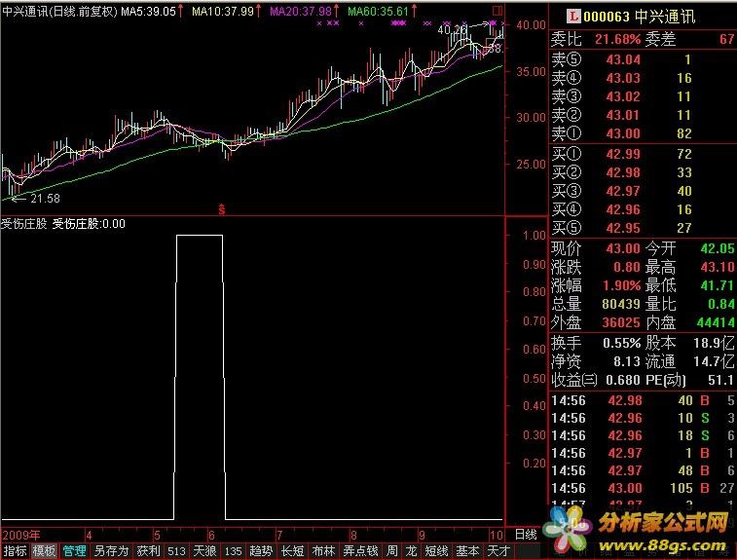Image resolution: width=737 pixels, height=560 pixels.
Task: Click the small red square icon atop chart
Action: (x=497, y=11)
